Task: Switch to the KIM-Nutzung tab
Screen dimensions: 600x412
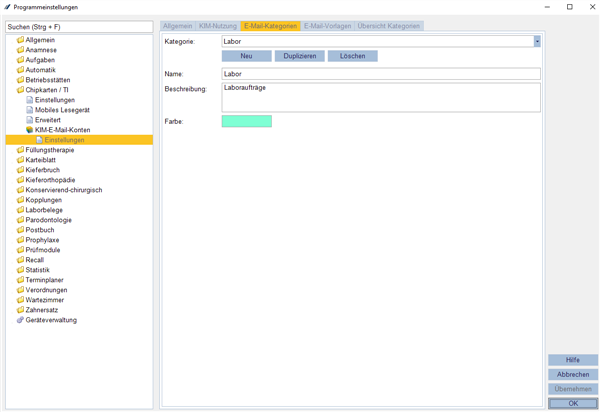Action: tap(218, 26)
